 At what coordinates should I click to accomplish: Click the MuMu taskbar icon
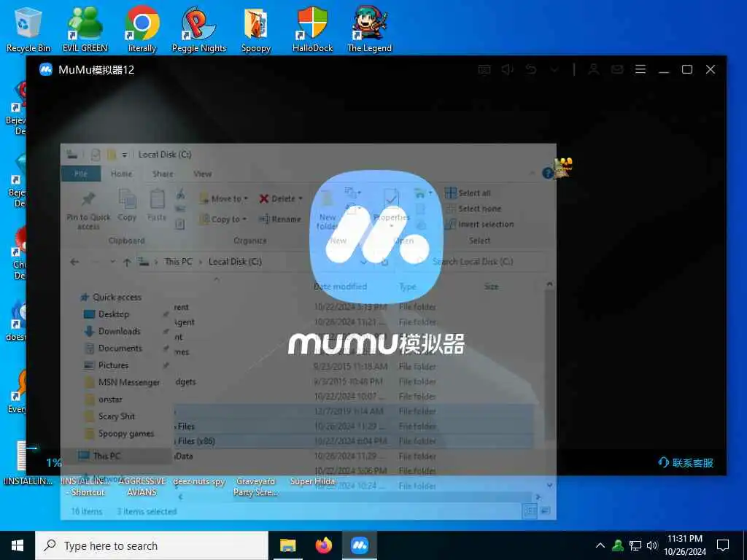(x=360, y=545)
